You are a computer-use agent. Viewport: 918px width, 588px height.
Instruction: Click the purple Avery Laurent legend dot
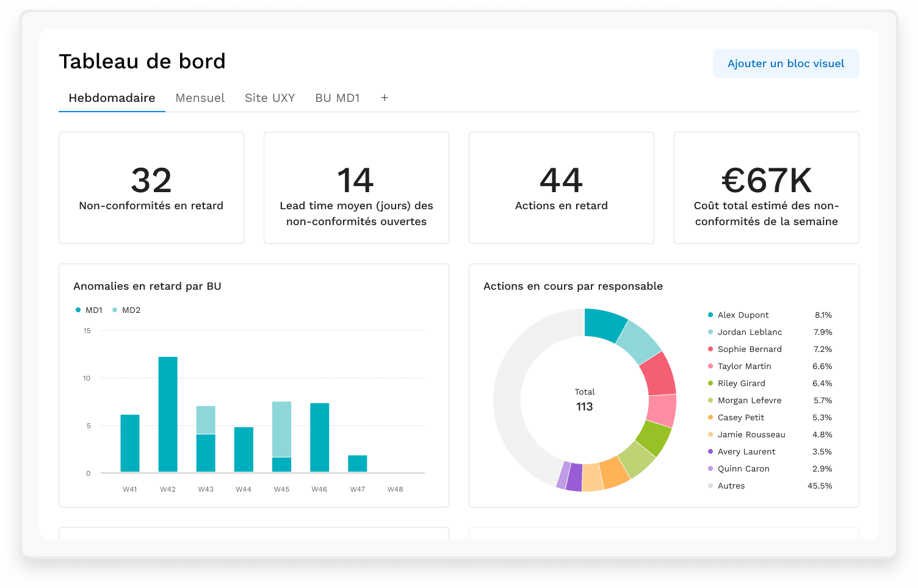coord(710,451)
